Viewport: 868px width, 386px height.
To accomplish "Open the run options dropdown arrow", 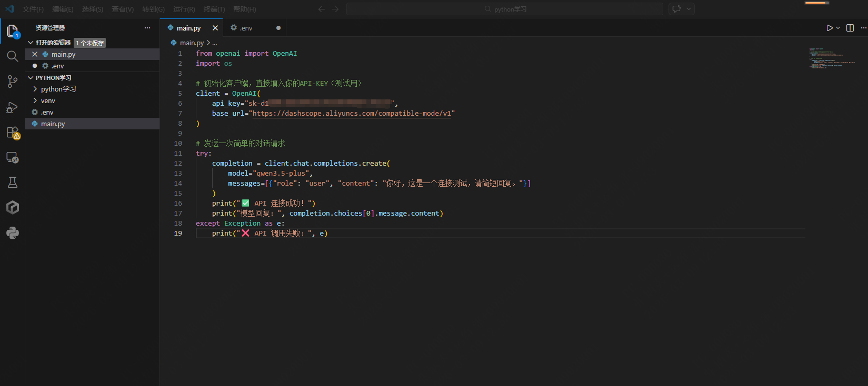I will [838, 28].
